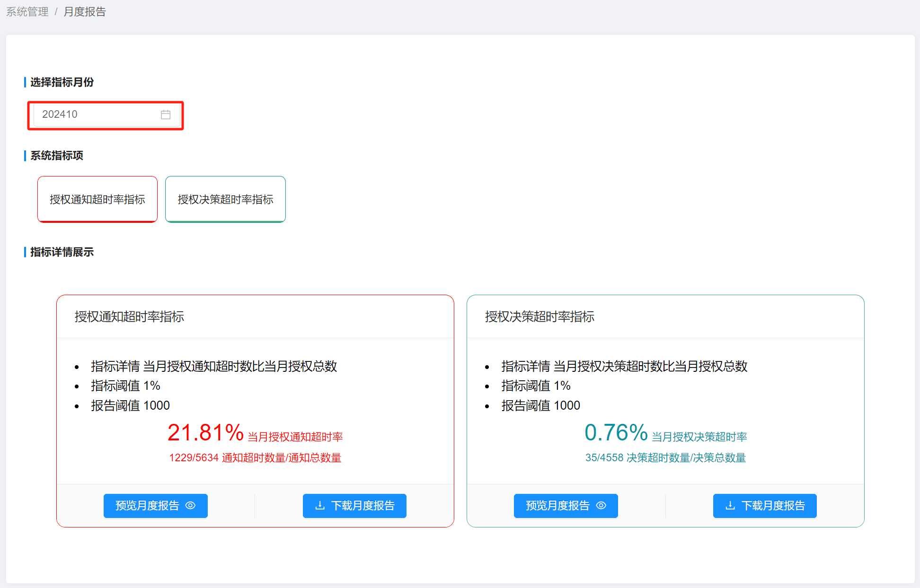Click download icon in right report card
This screenshot has height=588, width=920.
click(x=730, y=505)
